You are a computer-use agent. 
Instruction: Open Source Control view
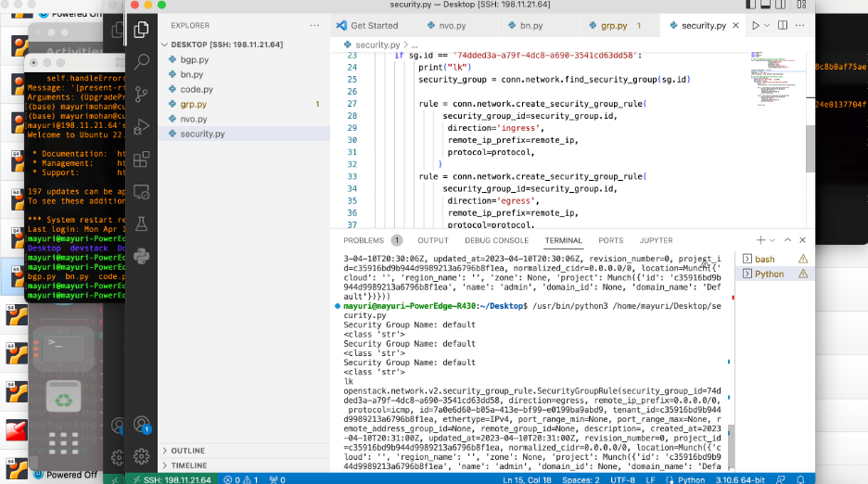[141, 95]
